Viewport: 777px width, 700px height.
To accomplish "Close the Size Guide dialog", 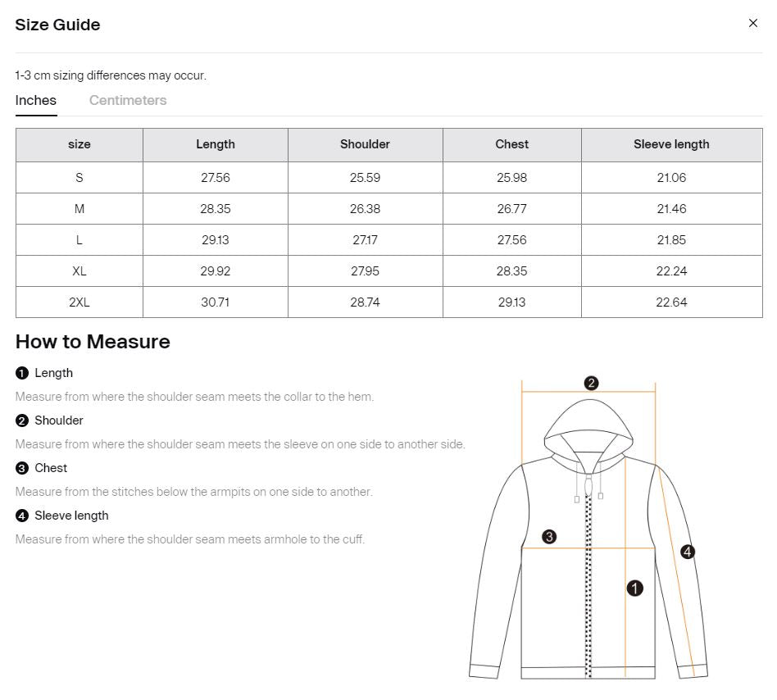I will [752, 23].
